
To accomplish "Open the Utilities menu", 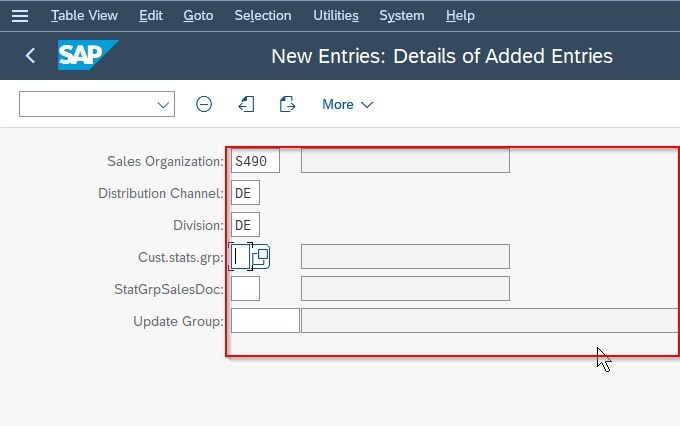I will 336,16.
